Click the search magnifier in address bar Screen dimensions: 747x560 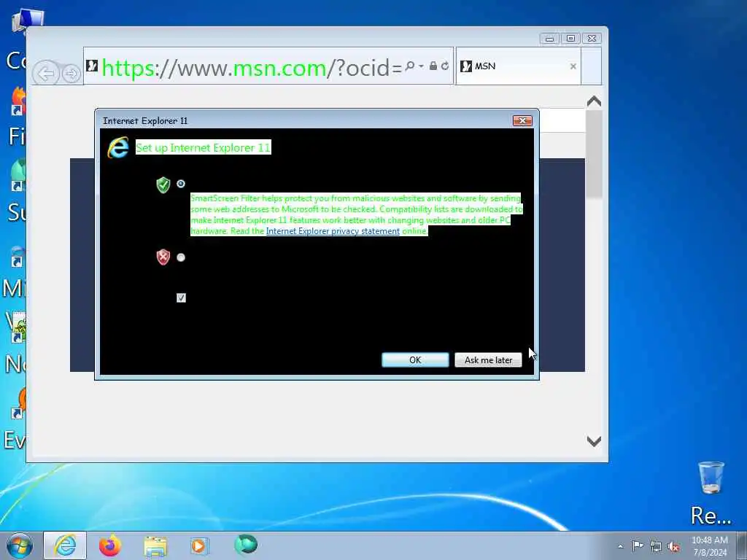(409, 66)
